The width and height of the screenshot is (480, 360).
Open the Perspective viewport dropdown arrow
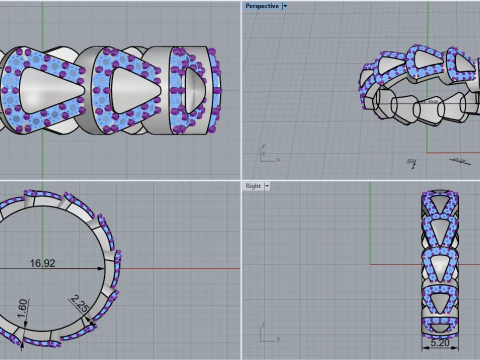coord(285,6)
